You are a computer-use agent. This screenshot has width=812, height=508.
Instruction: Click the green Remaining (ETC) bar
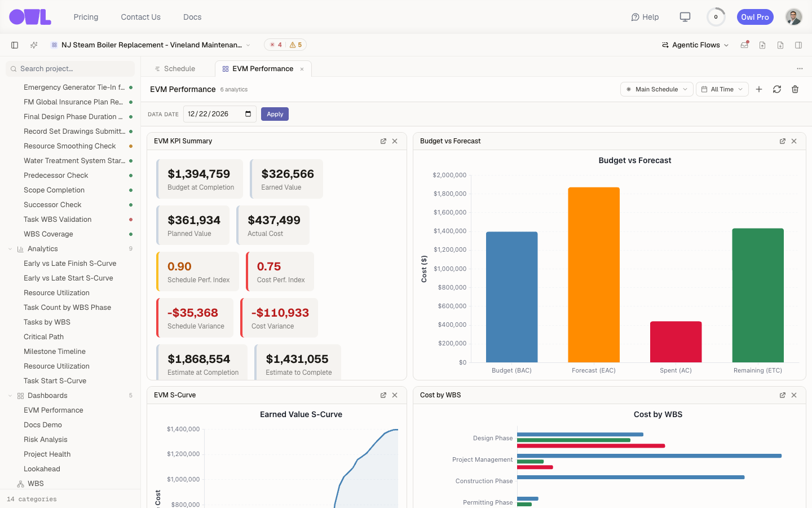[758, 295]
